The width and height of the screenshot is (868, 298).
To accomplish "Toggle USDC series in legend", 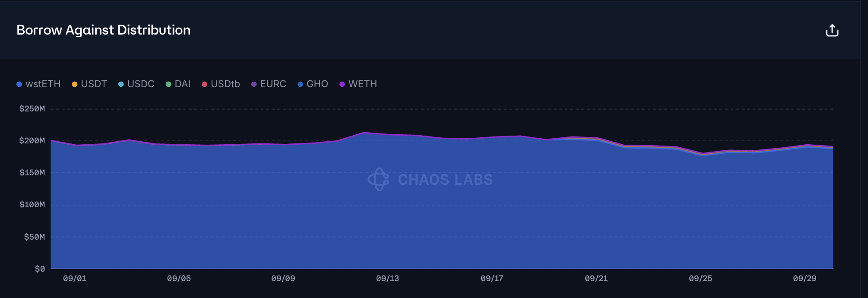I will 136,84.
